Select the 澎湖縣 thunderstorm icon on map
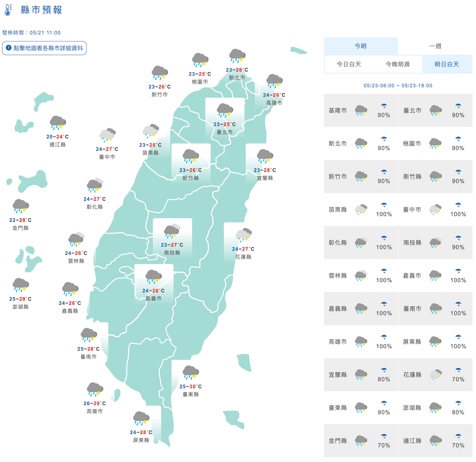This screenshot has height=462, width=476. point(20,285)
